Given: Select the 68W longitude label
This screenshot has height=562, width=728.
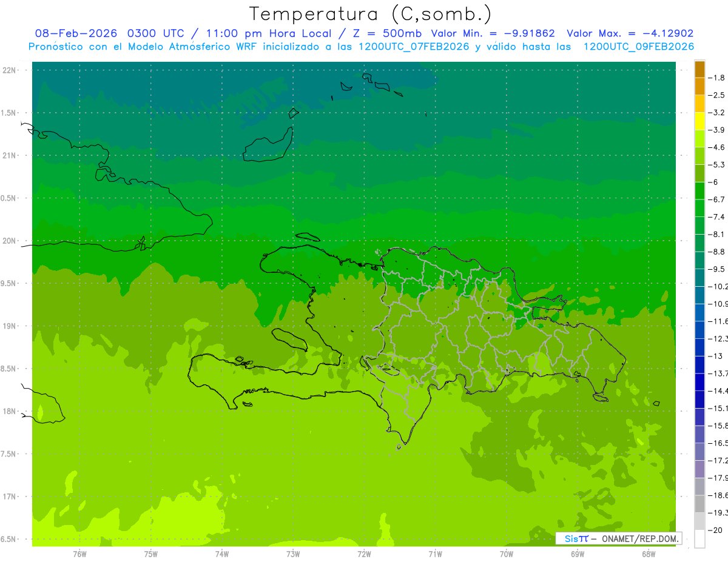Looking at the screenshot, I should (649, 554).
